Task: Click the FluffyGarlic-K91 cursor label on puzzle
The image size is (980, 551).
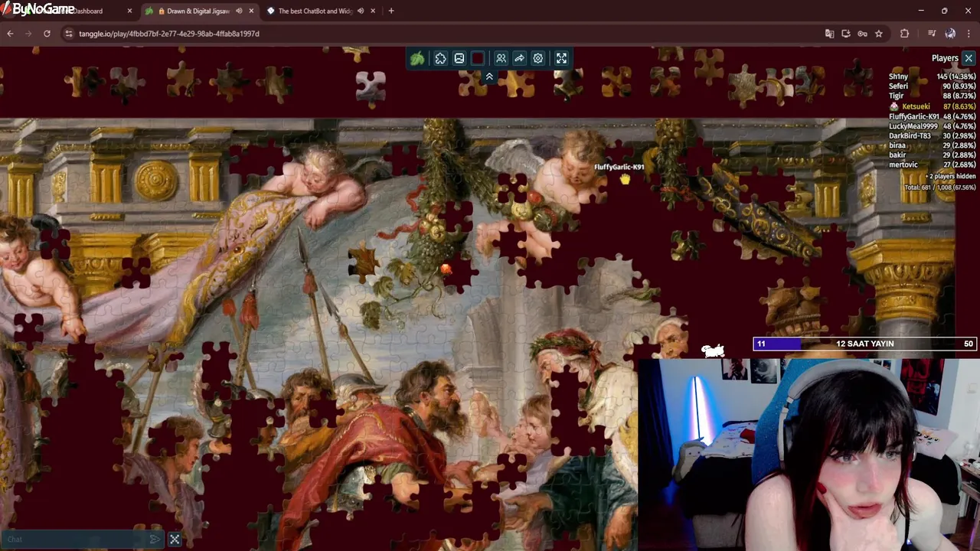Action: [619, 167]
